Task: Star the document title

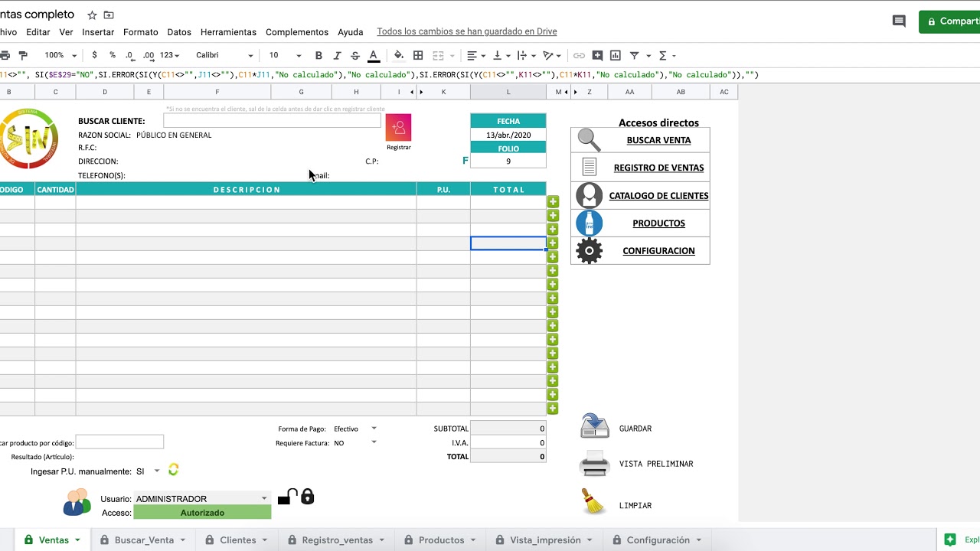Action: pyautogui.click(x=92, y=15)
